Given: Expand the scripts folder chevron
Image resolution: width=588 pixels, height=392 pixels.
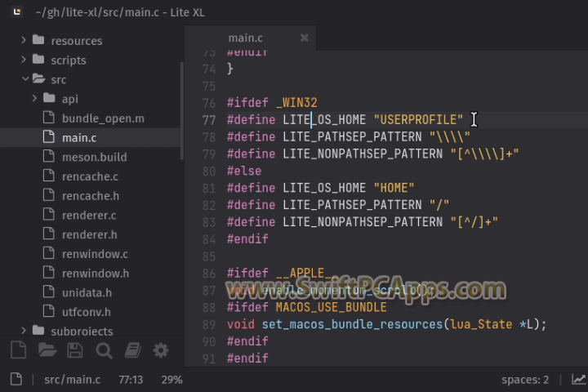Looking at the screenshot, I should pyautogui.click(x=24, y=60).
